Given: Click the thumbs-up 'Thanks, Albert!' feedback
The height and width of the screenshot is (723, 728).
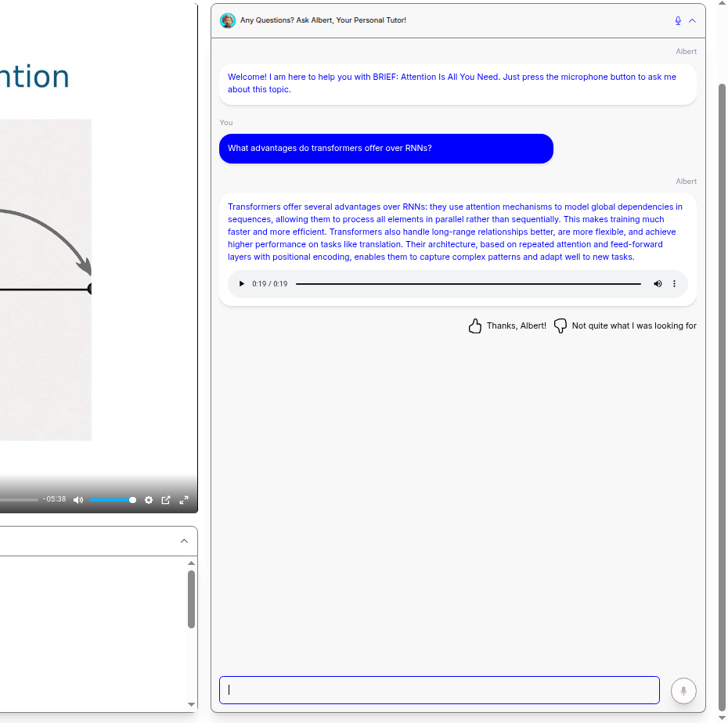Looking at the screenshot, I should [507, 326].
